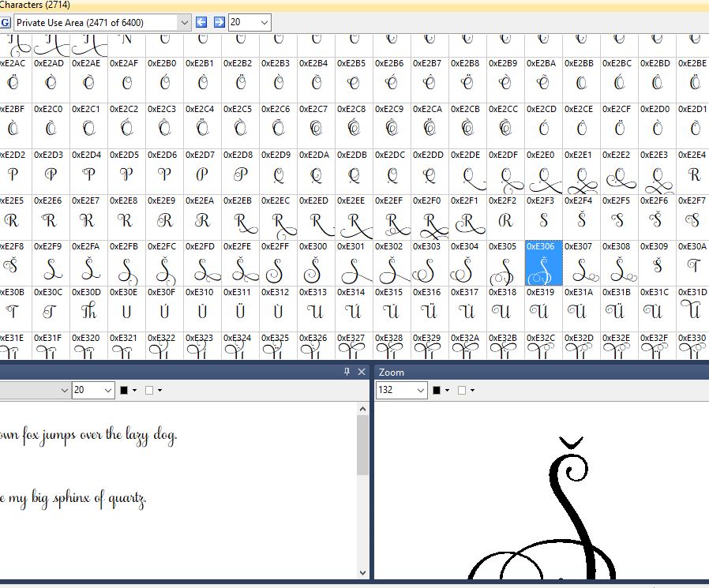The image size is (709, 588).
Task: Pin the preview panel using the pushpin icon
Action: [347, 372]
